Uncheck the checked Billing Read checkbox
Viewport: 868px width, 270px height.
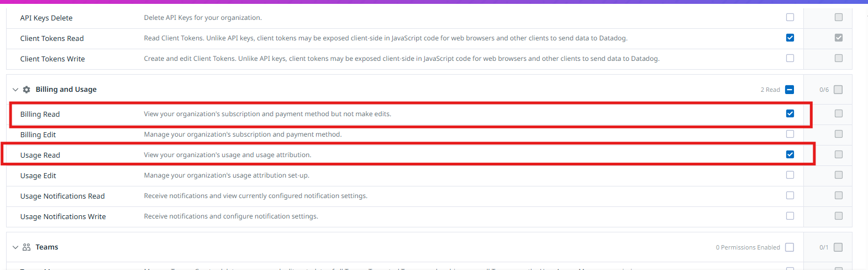tap(790, 113)
